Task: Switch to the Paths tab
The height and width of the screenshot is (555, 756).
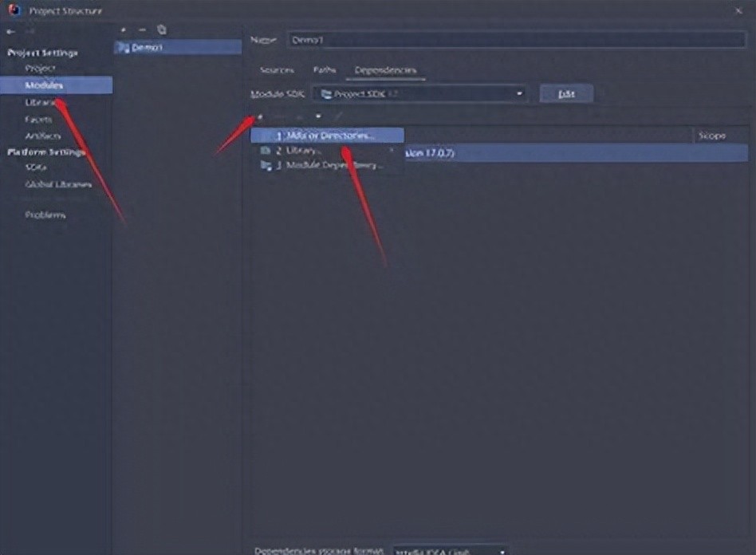Action: [325, 70]
